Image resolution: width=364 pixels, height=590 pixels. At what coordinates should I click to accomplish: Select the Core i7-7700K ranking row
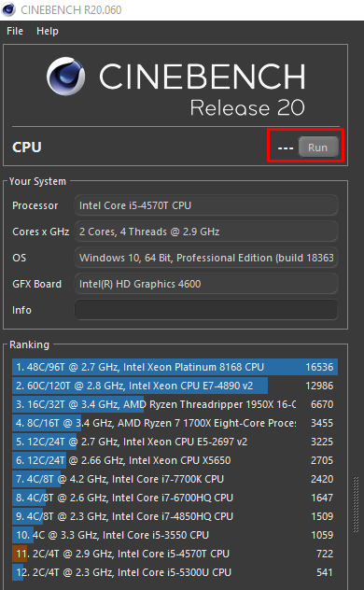(175, 479)
